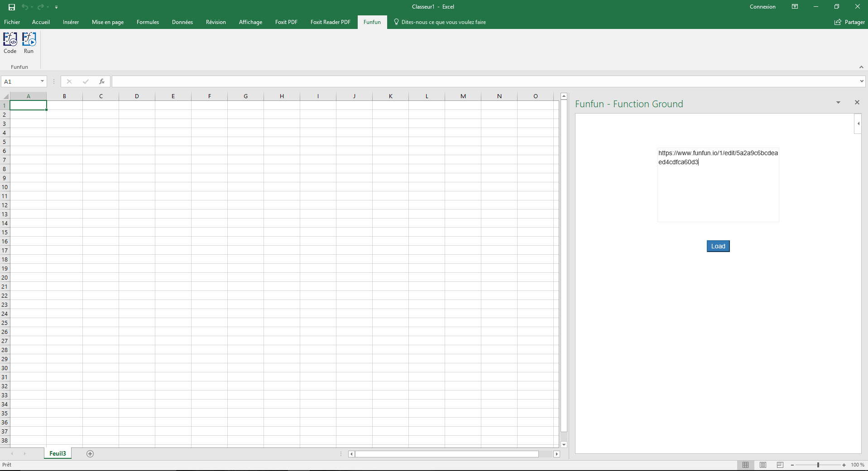Switch to the Accueil tab
This screenshot has height=471, width=868.
coord(41,22)
